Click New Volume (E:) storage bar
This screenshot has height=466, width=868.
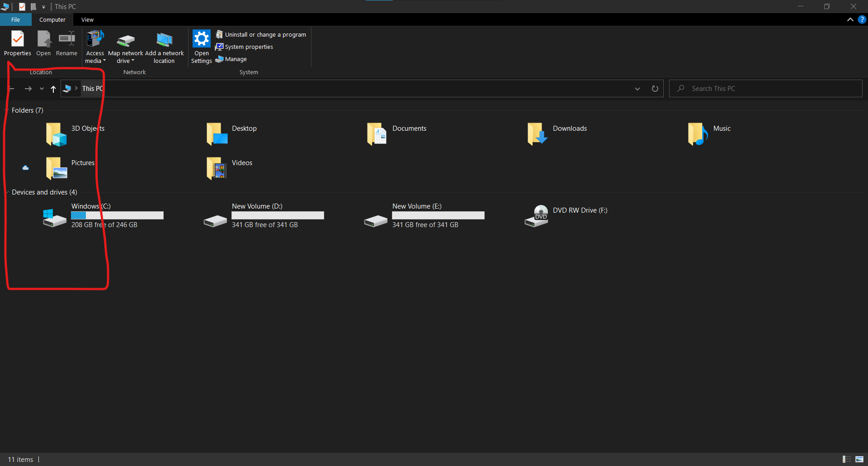click(439, 215)
